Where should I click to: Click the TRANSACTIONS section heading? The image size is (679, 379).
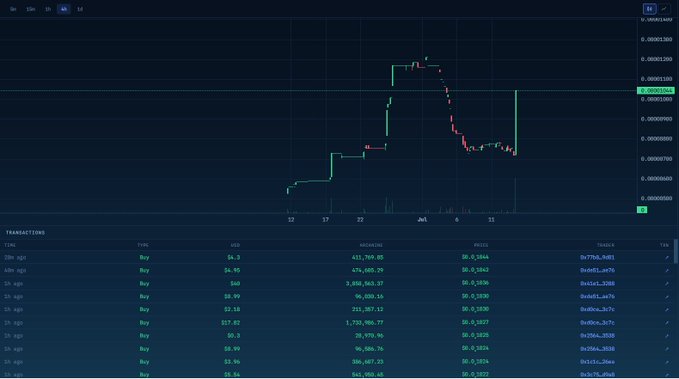click(25, 233)
